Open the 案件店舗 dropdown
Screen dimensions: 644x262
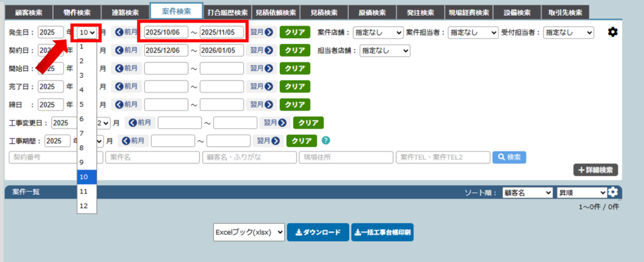click(378, 32)
